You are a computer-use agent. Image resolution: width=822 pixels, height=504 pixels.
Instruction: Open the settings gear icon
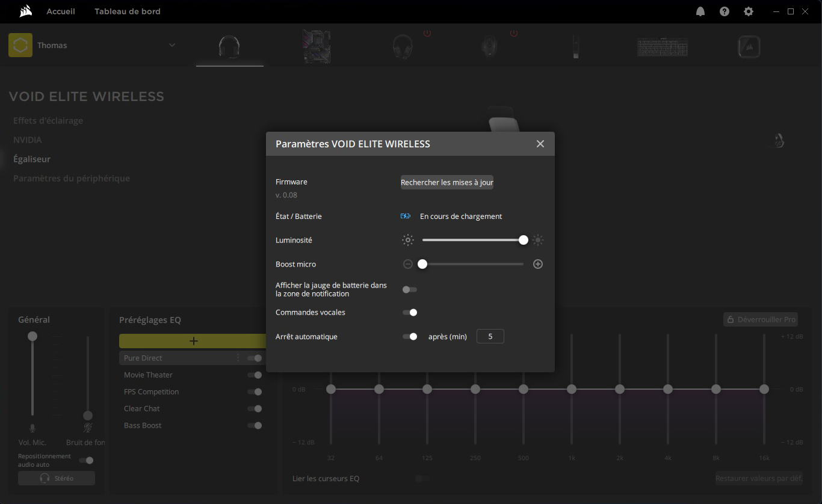click(x=749, y=11)
